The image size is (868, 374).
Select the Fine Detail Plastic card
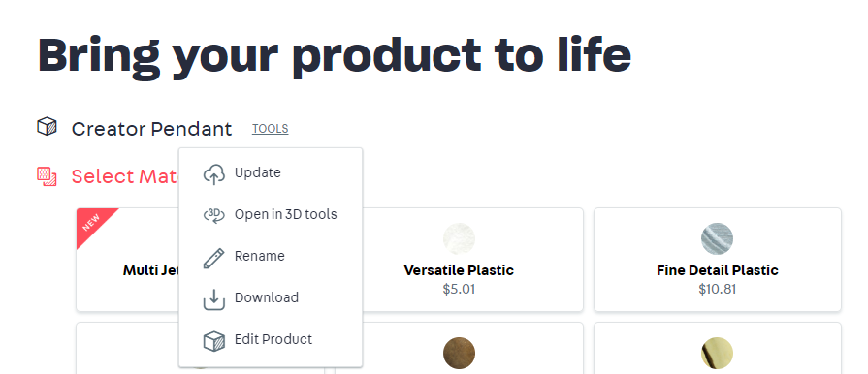click(x=718, y=260)
